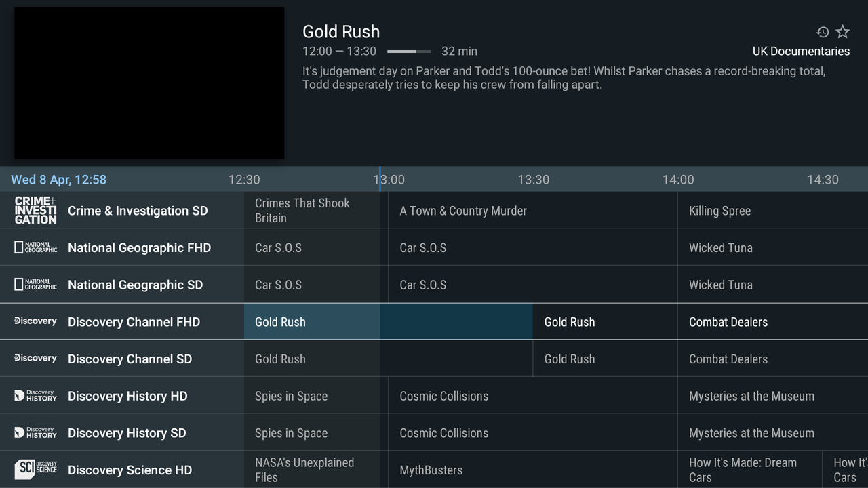Image resolution: width=868 pixels, height=488 pixels.
Task: Select Discovery Channel FHD channel name
Action: pos(134,322)
